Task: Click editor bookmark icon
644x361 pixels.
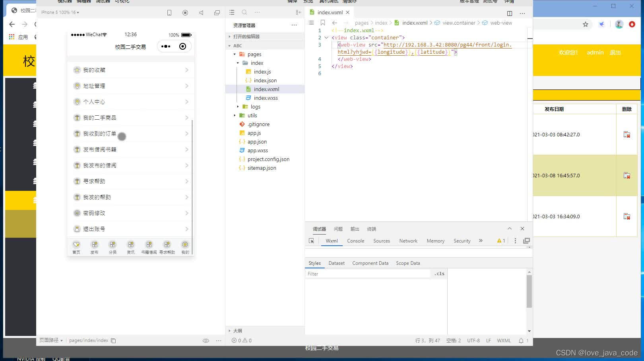Action: coord(323,23)
